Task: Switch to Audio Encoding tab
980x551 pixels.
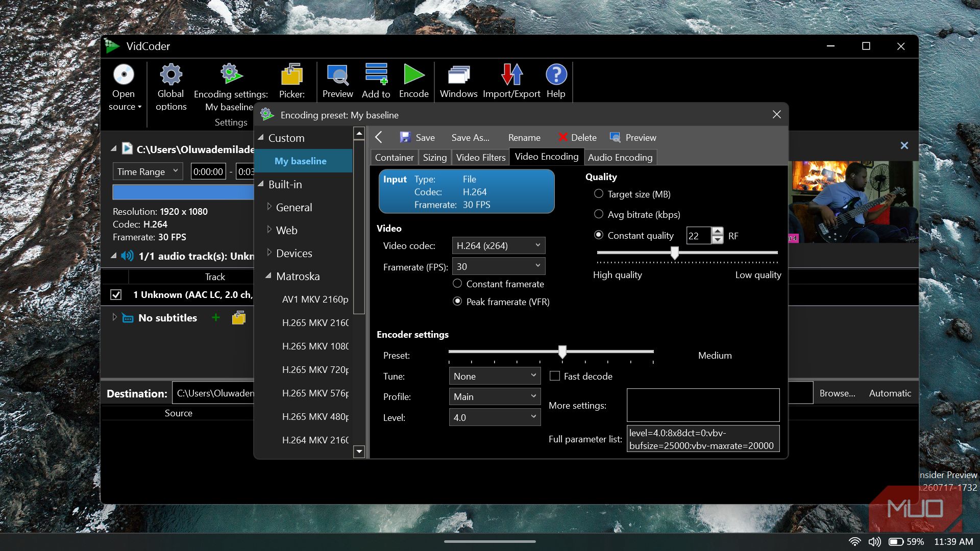Action: pos(620,157)
